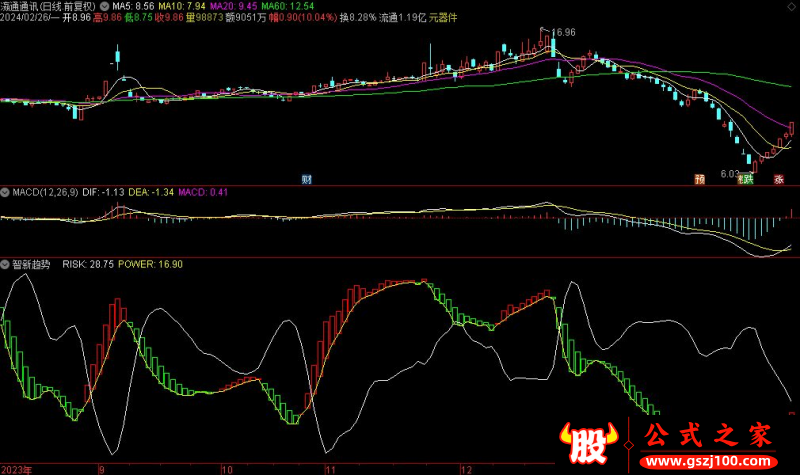Click the orange 预 forecast marker
The height and width of the screenshot is (475, 800).
pyautogui.click(x=699, y=179)
